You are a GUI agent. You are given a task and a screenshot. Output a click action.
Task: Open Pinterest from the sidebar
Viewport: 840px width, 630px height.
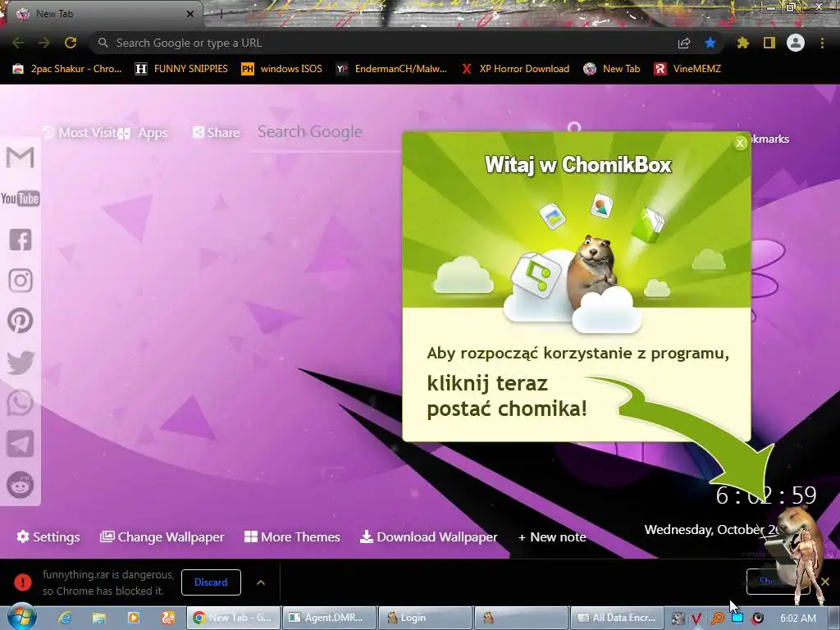click(x=21, y=321)
